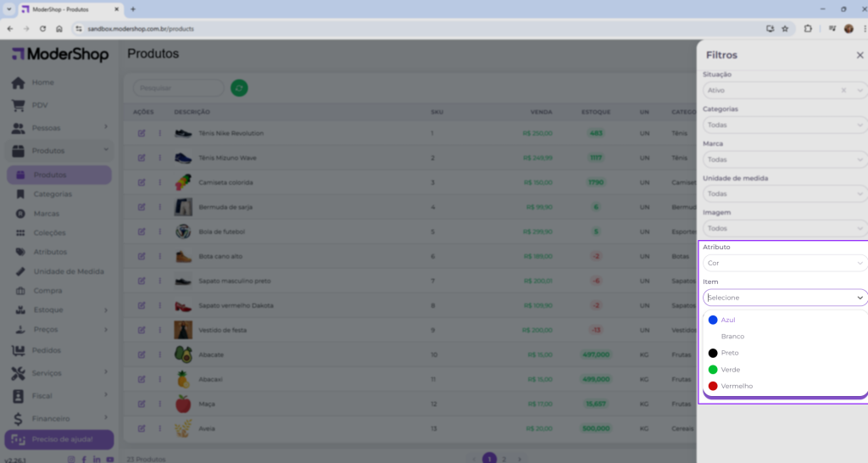Clear the Ativo value in Situação

point(843,90)
